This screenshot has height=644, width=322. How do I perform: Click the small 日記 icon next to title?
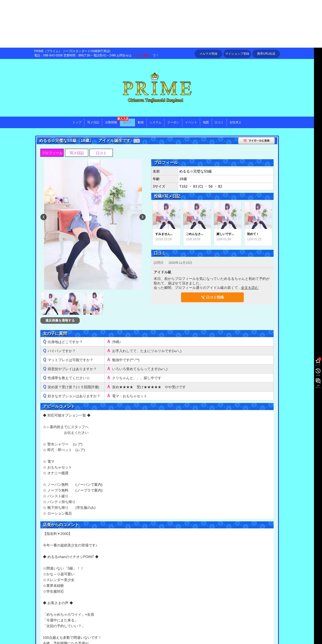[137, 141]
